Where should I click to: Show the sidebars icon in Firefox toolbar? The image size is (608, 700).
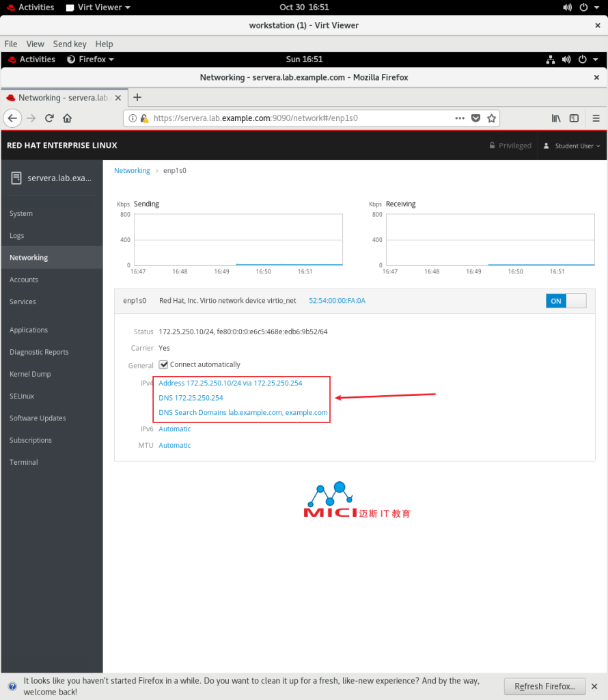coord(574,118)
